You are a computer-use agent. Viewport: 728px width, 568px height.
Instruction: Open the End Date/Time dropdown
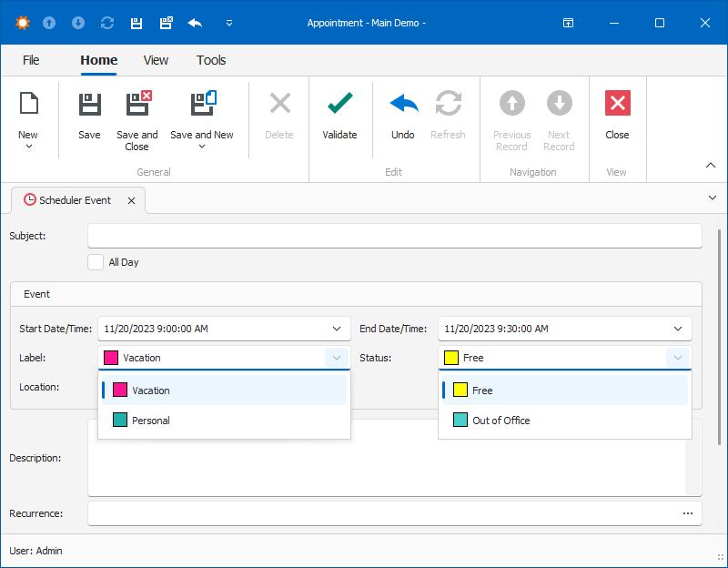[x=678, y=329]
